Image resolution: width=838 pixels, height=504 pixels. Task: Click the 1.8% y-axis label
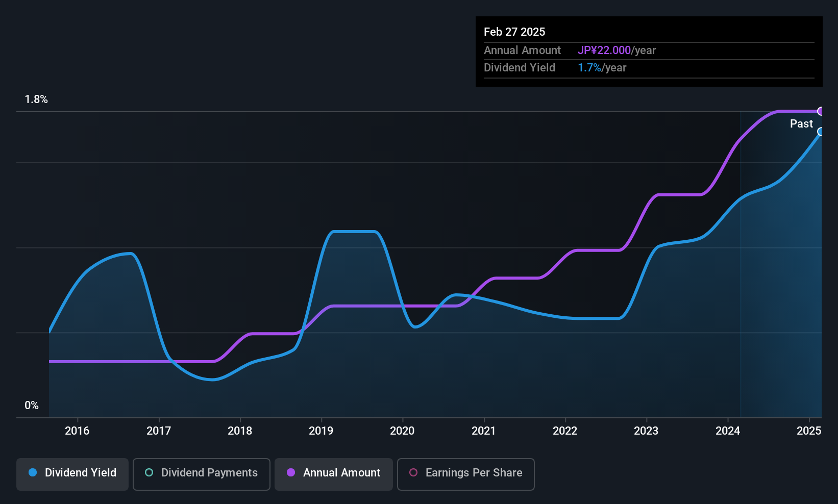point(36,99)
